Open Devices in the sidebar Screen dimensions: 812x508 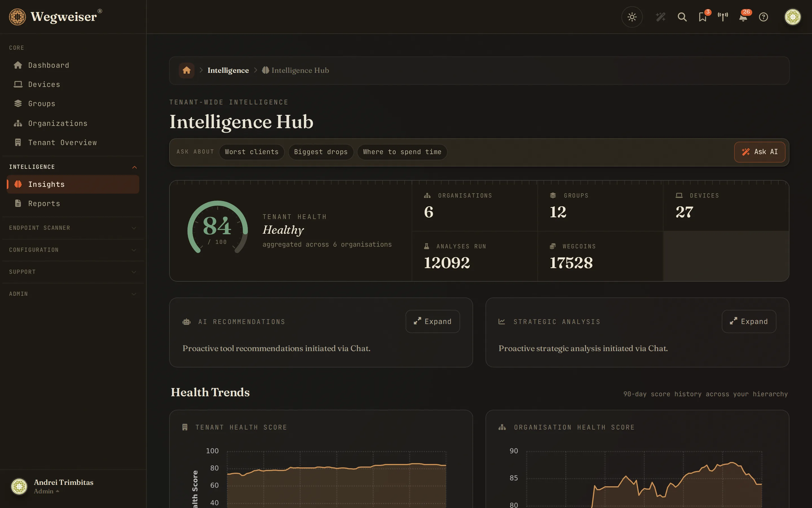click(x=73, y=84)
